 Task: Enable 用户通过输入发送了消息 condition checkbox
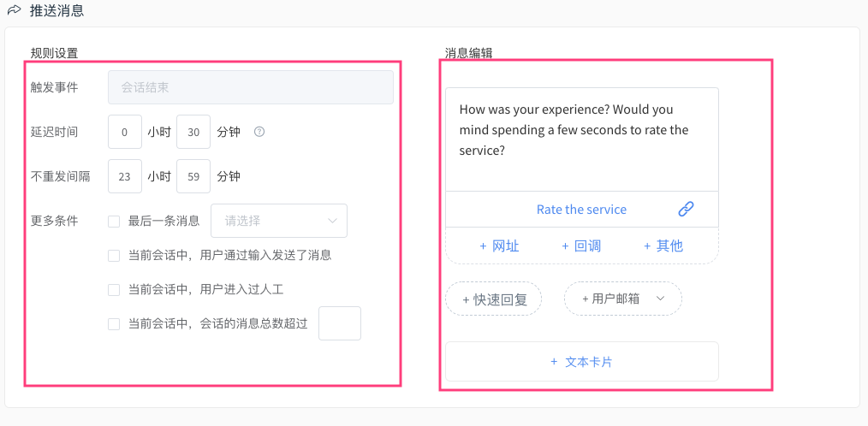[114, 256]
